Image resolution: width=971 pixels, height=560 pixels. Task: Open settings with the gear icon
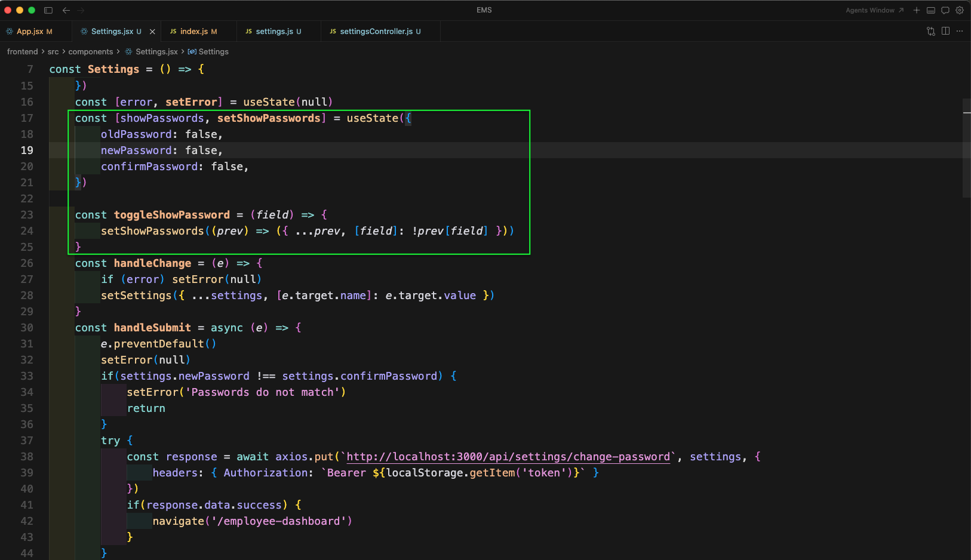960,10
